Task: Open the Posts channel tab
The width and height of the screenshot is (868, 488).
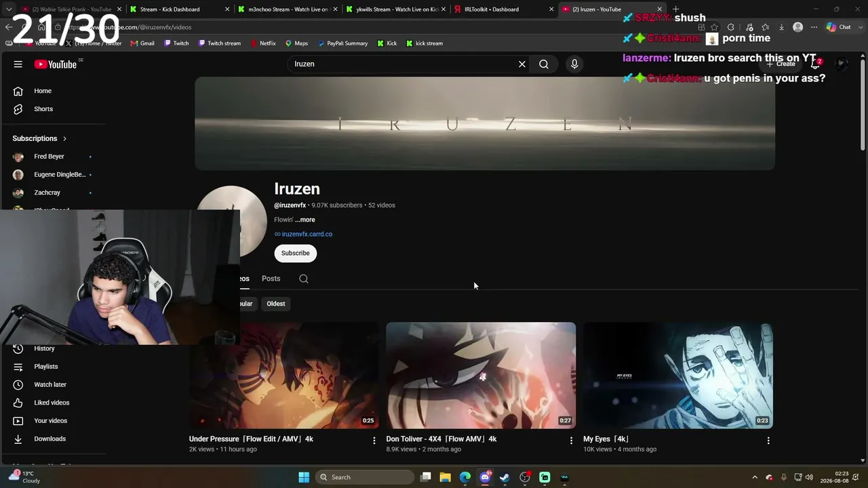Action: [x=271, y=279]
